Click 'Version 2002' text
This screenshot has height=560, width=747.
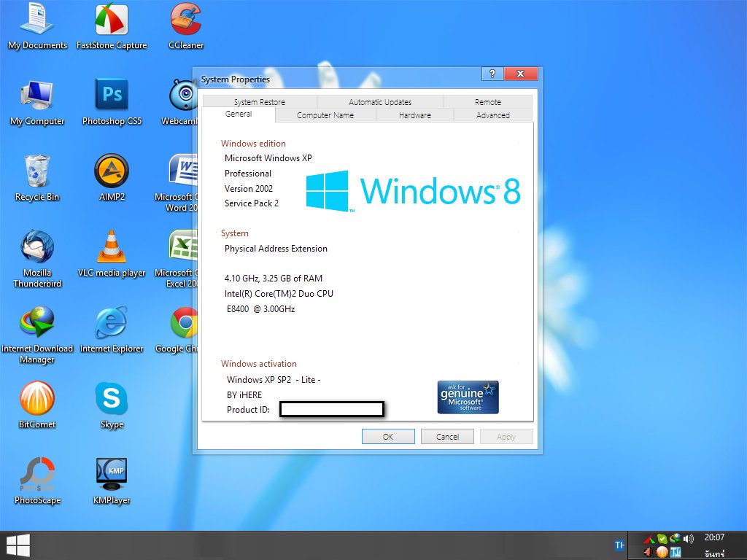click(x=249, y=189)
